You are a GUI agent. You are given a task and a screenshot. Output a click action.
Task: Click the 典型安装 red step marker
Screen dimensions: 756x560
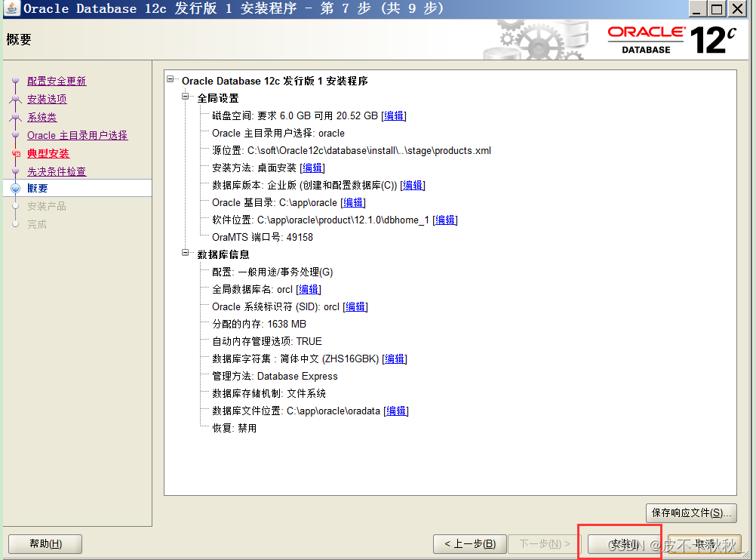coord(16,154)
